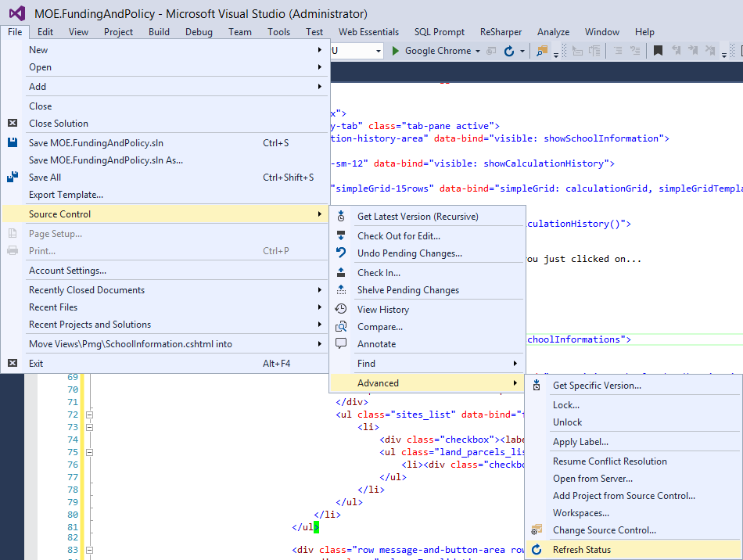The width and height of the screenshot is (743, 560).
Task: Click the Exit X icon
Action: [13, 364]
